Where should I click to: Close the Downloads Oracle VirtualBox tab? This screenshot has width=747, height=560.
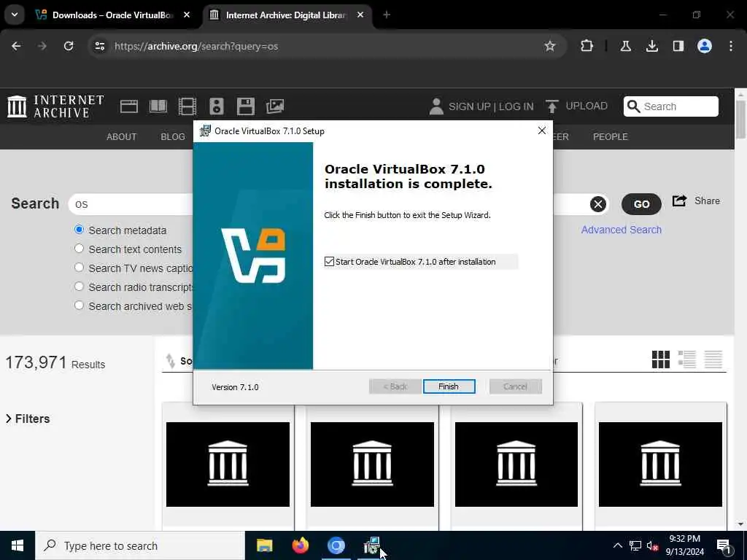(187, 15)
